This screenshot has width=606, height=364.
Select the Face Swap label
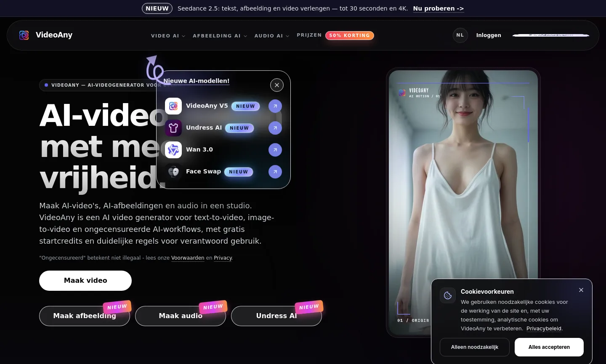pyautogui.click(x=203, y=171)
